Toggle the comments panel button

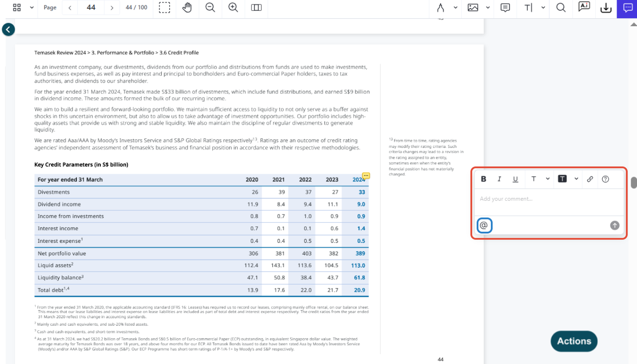628,8
